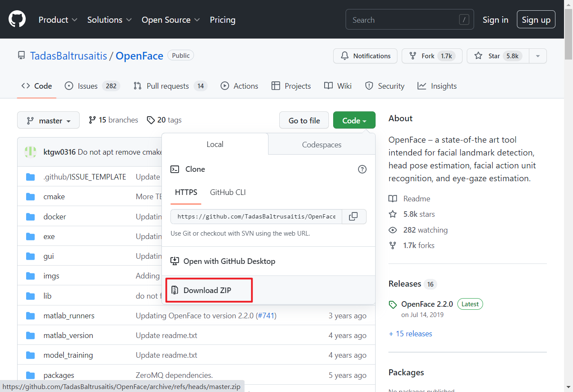Switch to the Codespaces tab
573x392 pixels.
322,145
